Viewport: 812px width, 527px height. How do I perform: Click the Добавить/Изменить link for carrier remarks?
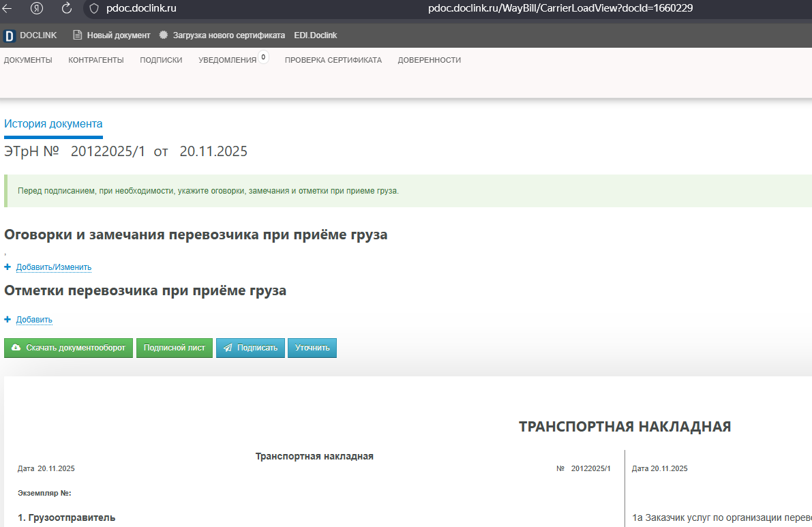coord(54,267)
